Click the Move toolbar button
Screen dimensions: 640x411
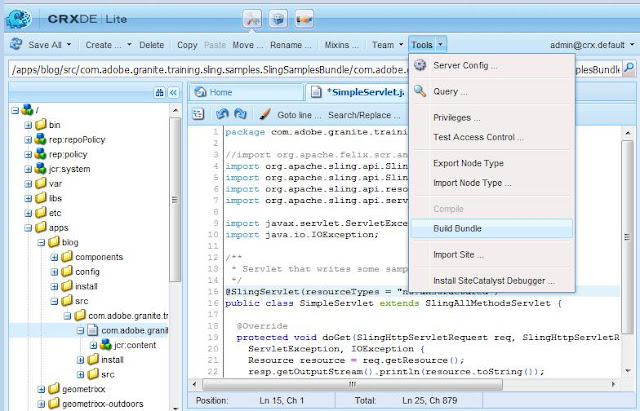[x=247, y=45]
